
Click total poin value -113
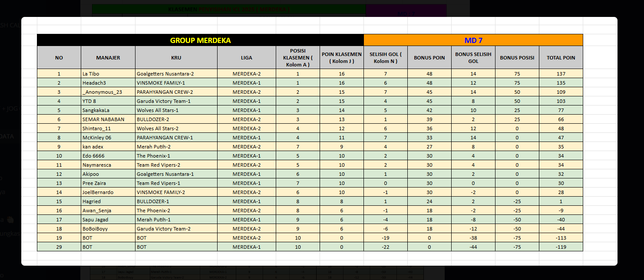click(x=561, y=238)
